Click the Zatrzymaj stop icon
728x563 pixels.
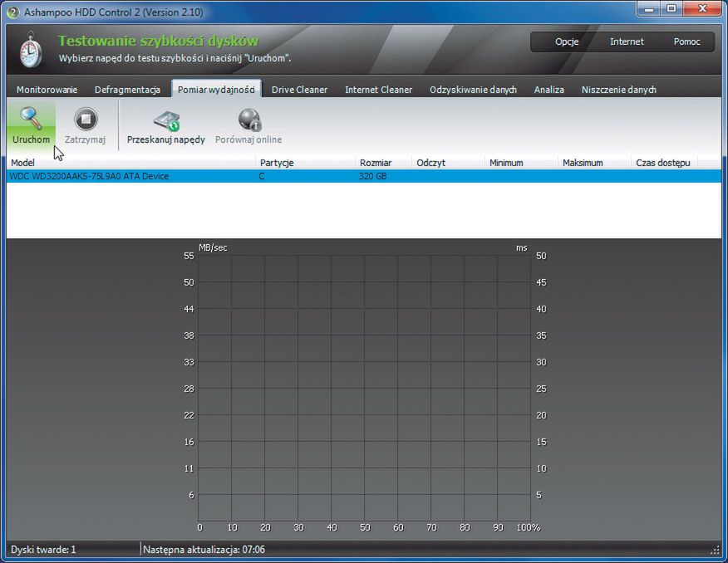86,120
